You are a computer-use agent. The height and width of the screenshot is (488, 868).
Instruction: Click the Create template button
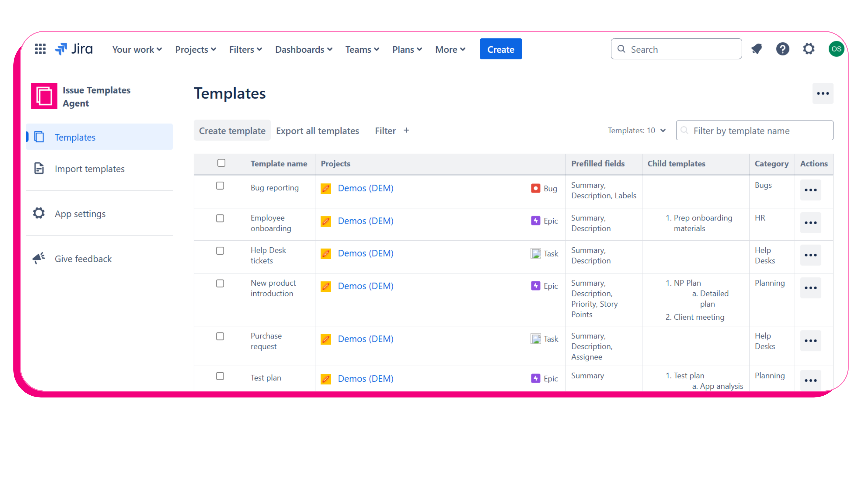232,130
